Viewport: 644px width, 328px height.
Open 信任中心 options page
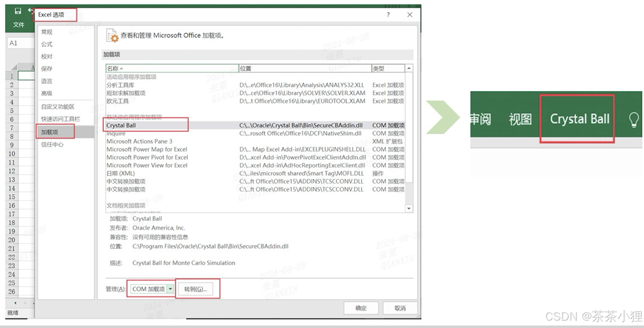pos(52,145)
